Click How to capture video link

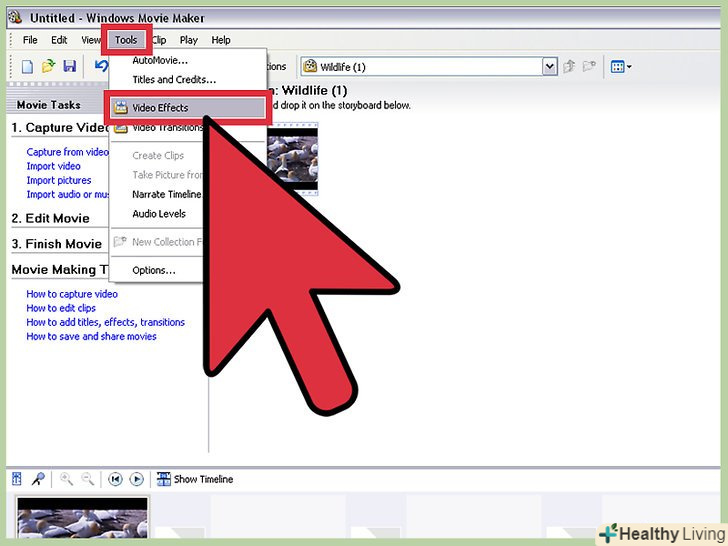72,294
